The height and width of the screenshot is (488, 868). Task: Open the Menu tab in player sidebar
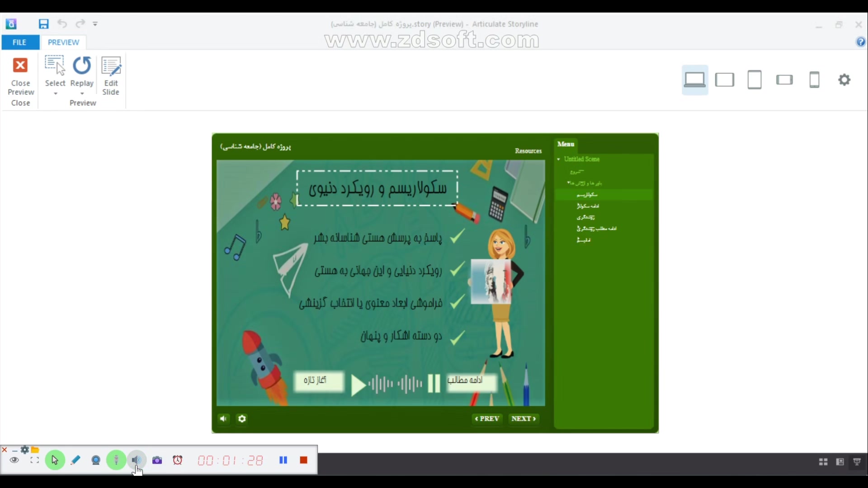566,144
